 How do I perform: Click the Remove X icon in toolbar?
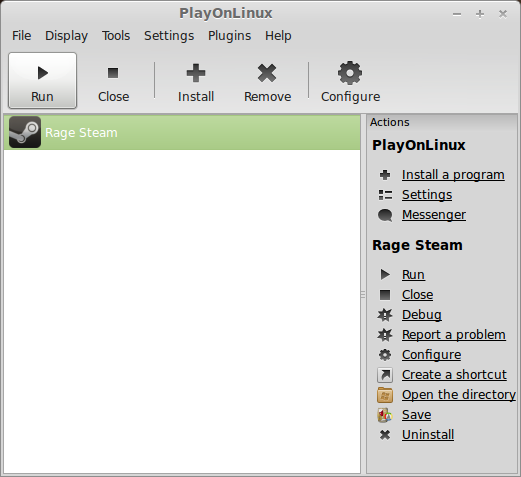point(267,73)
